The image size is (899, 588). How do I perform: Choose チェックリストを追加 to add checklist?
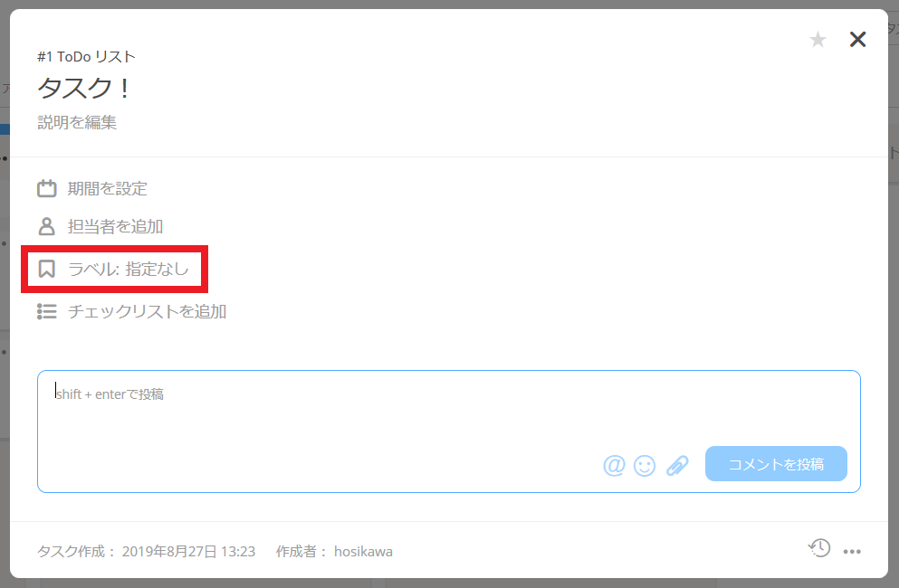[147, 311]
